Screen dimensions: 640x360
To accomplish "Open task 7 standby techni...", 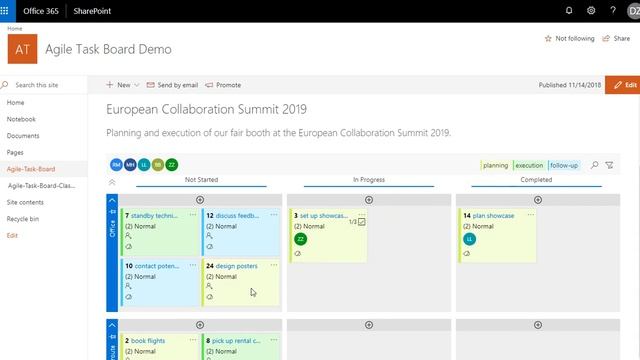I will 154,216.
